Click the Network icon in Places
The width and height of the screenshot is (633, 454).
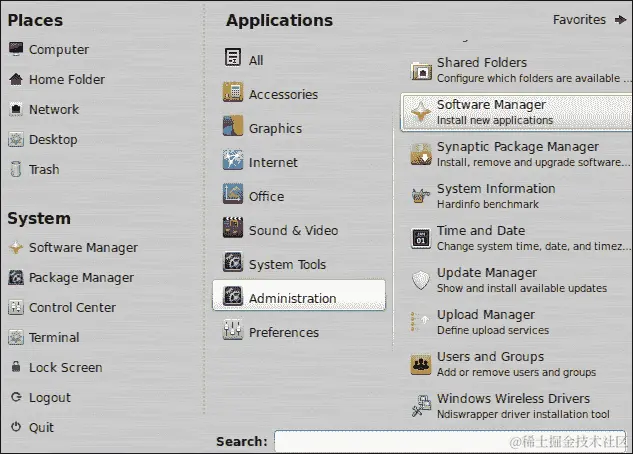(16, 109)
